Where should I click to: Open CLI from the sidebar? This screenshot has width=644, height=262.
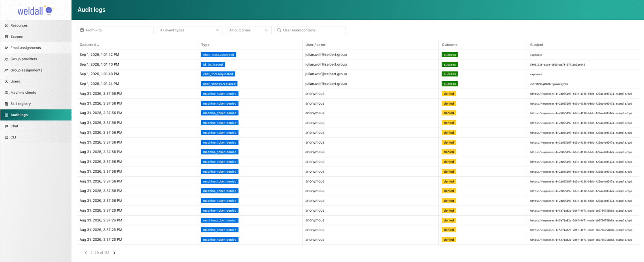36,137
